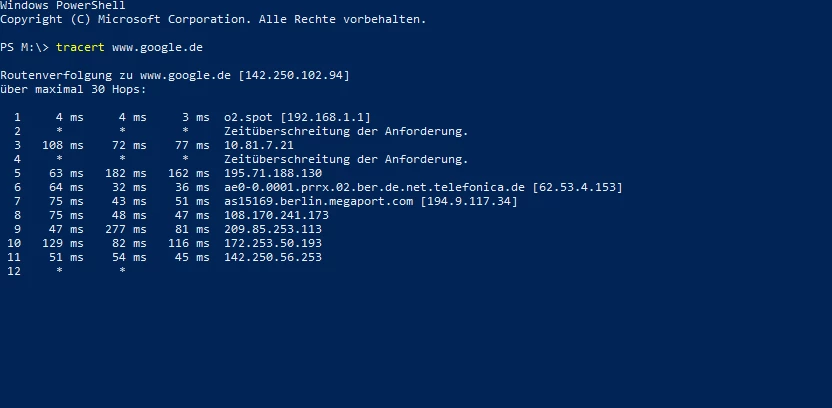Viewport: 832px width, 408px height.
Task: Click the hop 2 timeout message
Action: click(x=347, y=131)
